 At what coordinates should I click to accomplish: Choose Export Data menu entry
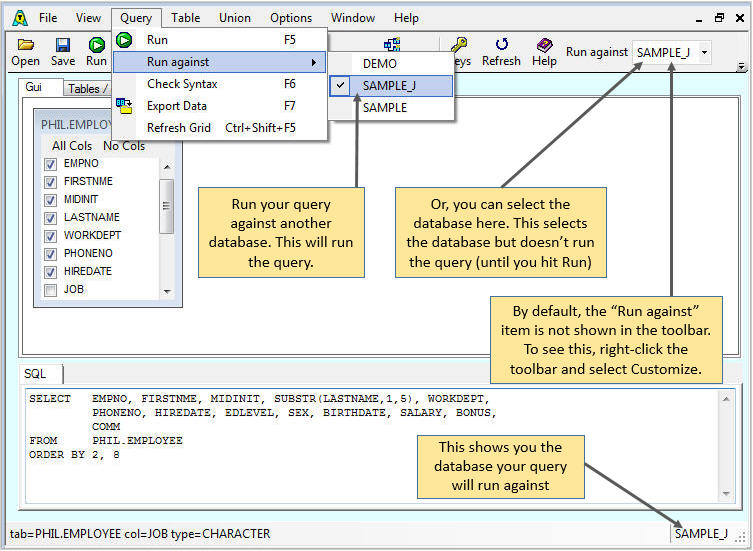click(220, 106)
